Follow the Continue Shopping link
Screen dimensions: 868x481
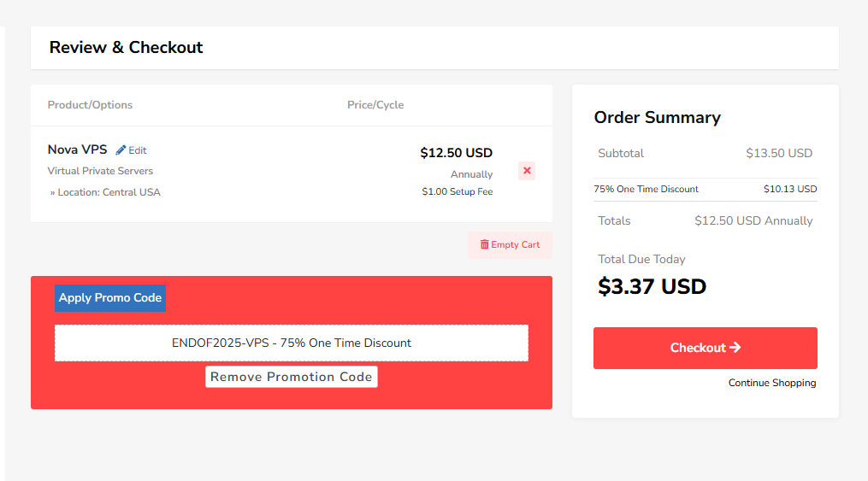click(772, 383)
